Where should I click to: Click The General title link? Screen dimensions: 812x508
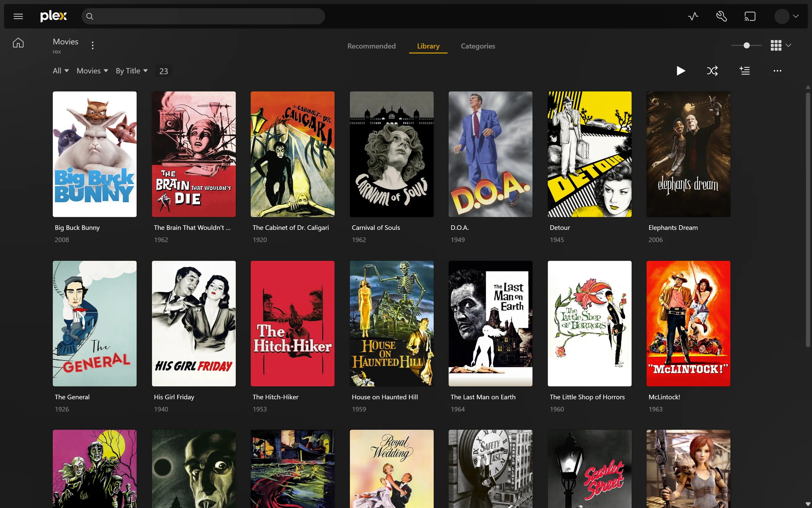click(72, 397)
